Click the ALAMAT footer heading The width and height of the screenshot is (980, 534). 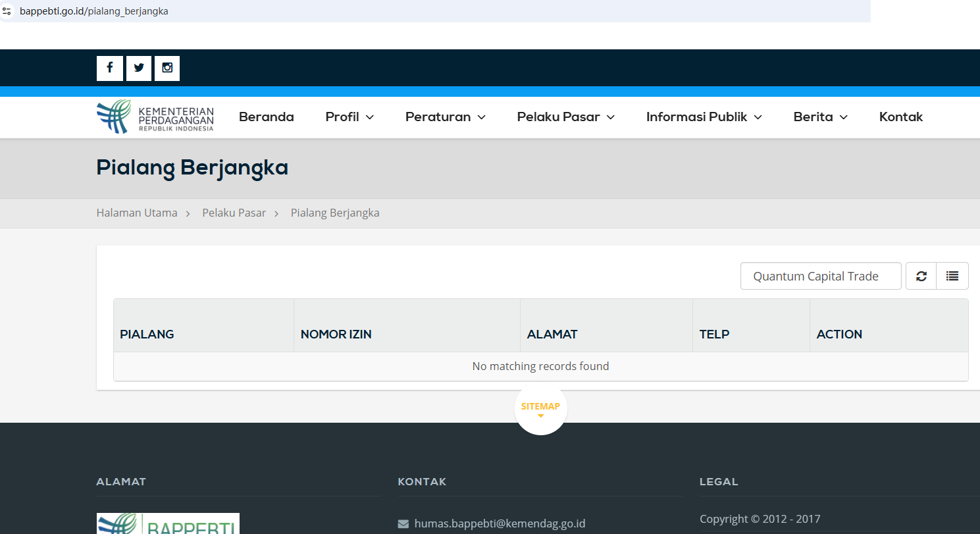click(x=121, y=481)
